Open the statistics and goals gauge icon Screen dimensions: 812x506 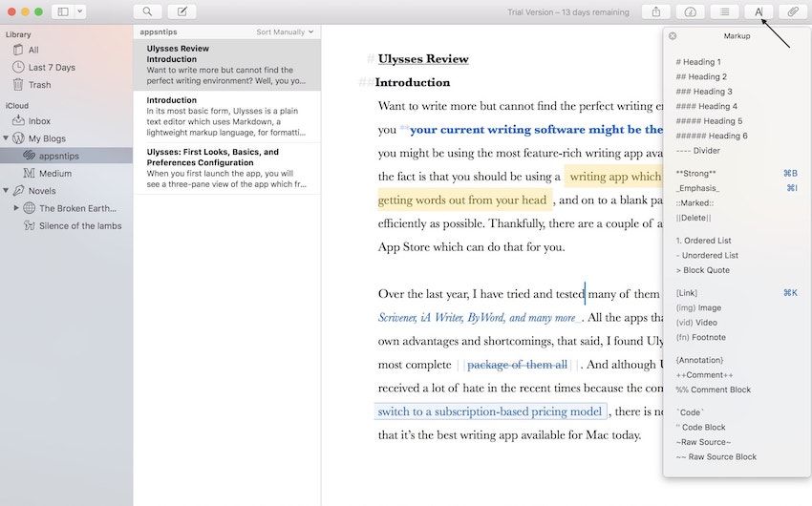click(x=690, y=11)
